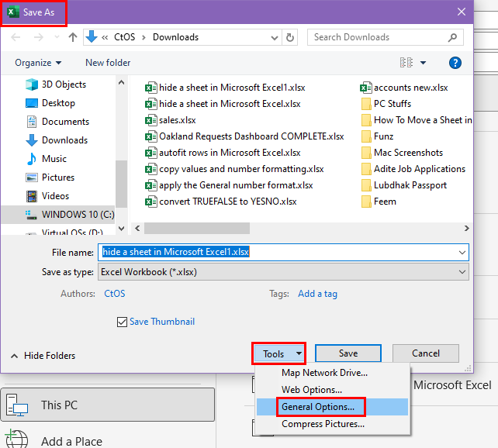The width and height of the screenshot is (498, 448).
Task: Click the accounts new.xlsx Excel icon
Action: pos(366,88)
